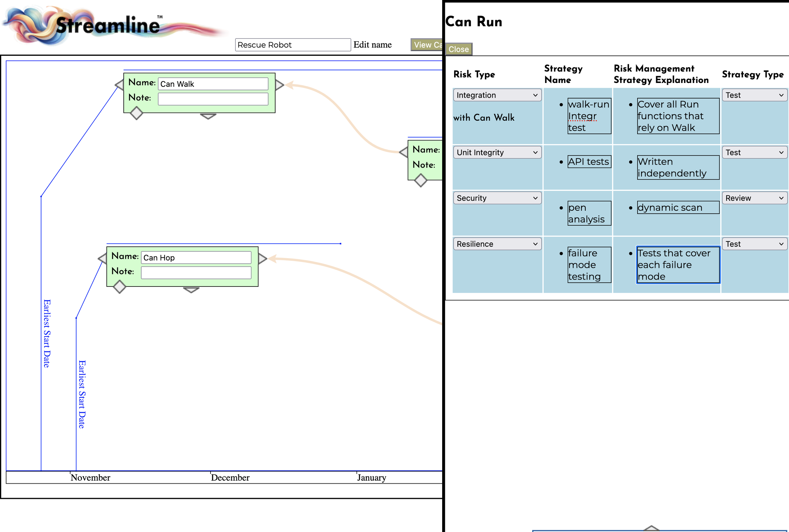Click the diamond handle under Can Walk node
This screenshot has width=789, height=532.
[136, 113]
